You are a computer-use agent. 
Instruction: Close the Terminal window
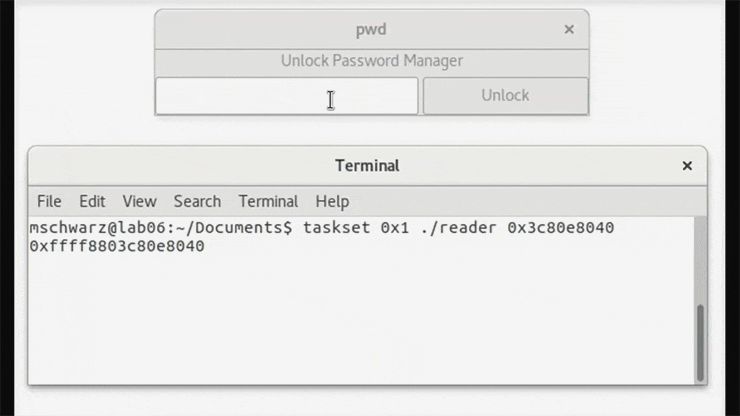[x=687, y=166]
